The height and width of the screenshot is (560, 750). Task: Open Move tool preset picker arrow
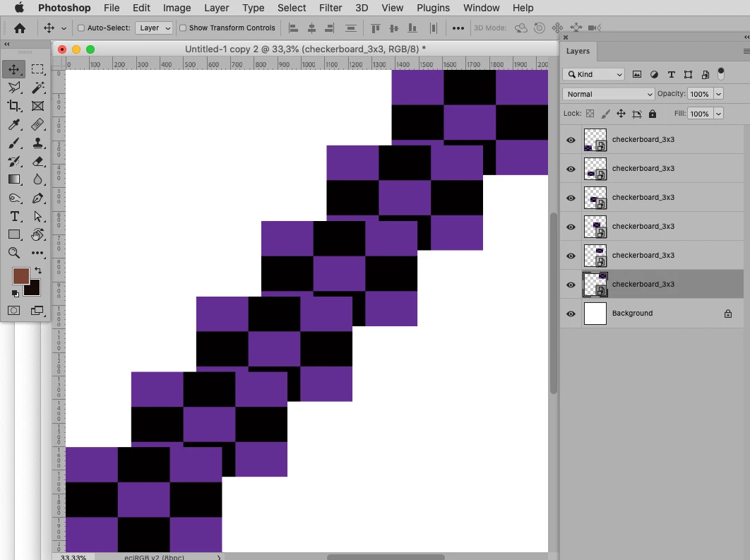(x=64, y=28)
